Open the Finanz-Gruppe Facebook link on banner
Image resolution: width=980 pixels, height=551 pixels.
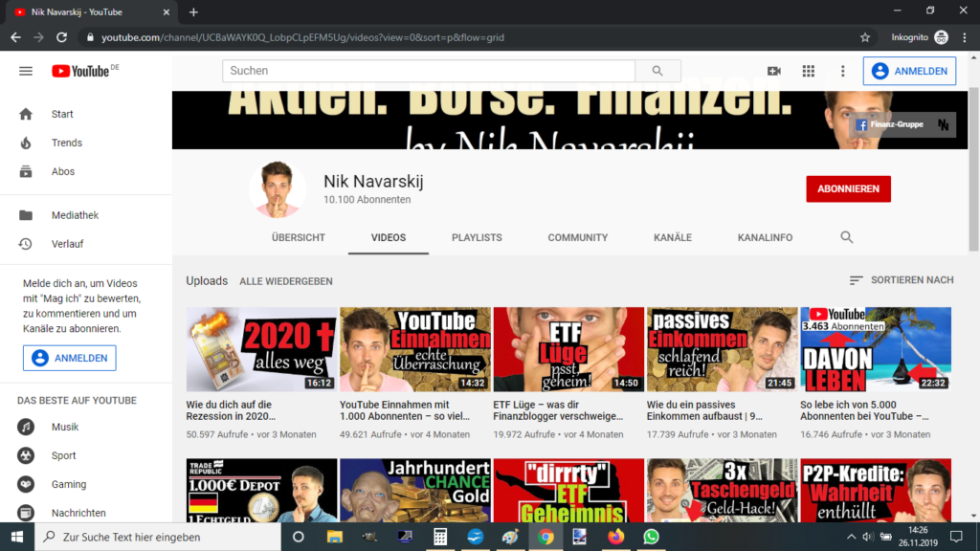(x=889, y=125)
